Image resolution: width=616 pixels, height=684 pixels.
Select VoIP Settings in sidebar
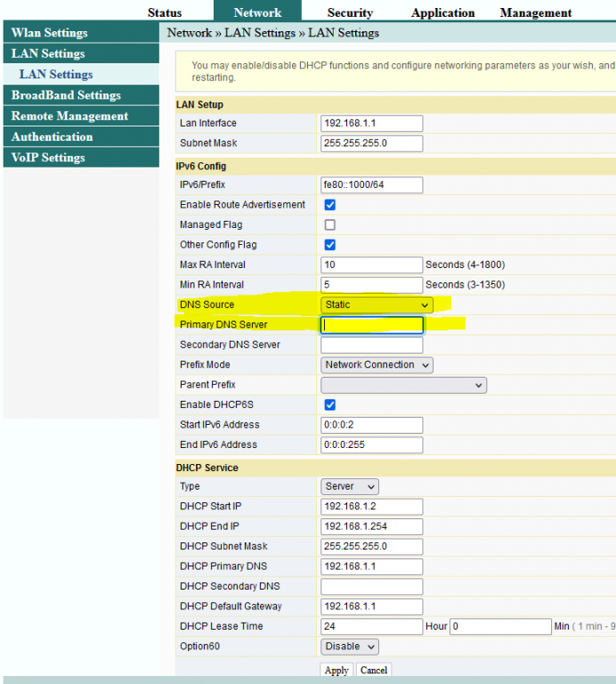(x=48, y=158)
